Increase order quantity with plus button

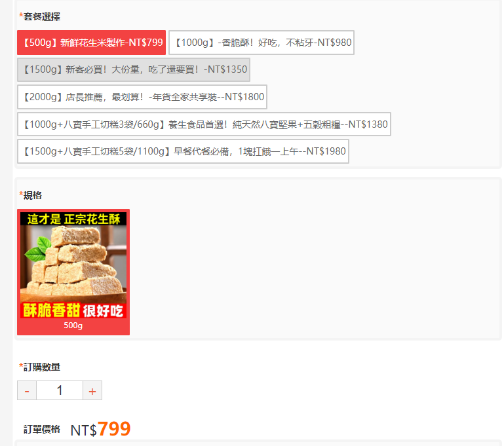tap(92, 390)
